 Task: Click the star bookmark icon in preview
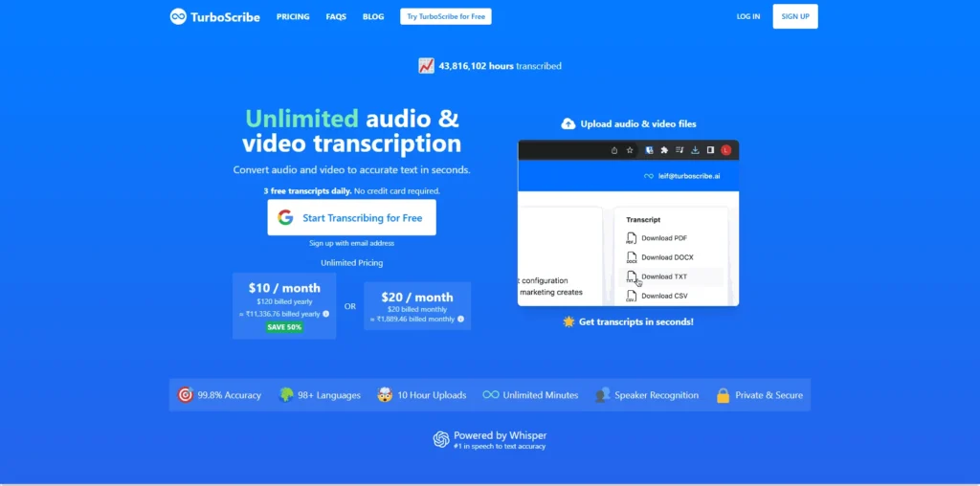click(x=630, y=150)
